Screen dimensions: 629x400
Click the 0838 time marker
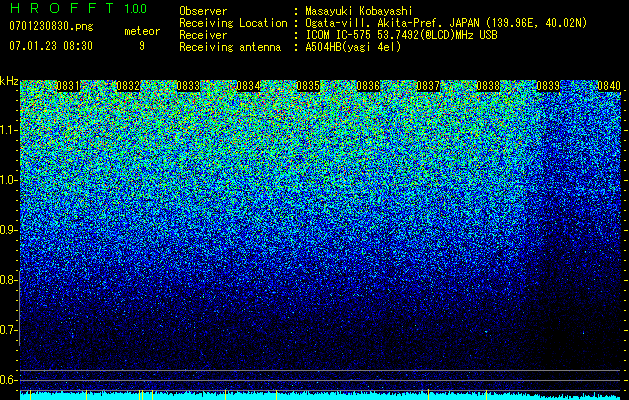coord(488,86)
